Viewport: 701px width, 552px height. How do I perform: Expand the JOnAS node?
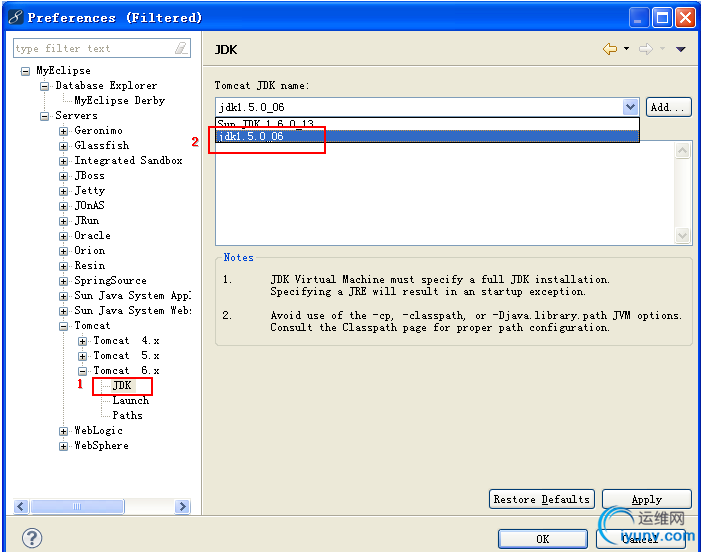[x=63, y=206]
